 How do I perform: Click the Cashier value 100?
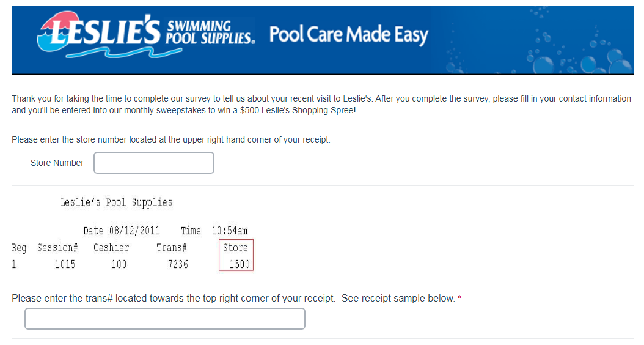pos(119,264)
